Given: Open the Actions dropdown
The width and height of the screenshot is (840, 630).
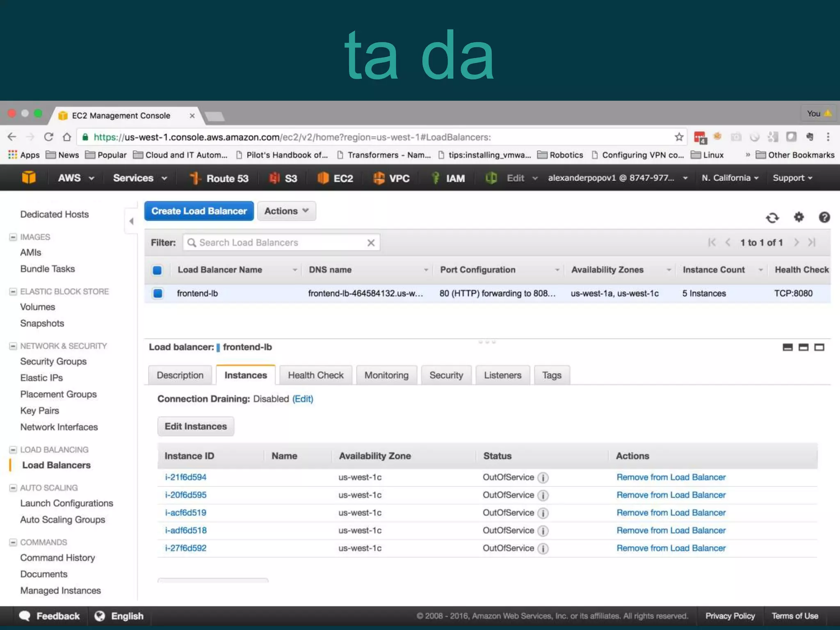Looking at the screenshot, I should click(x=286, y=211).
